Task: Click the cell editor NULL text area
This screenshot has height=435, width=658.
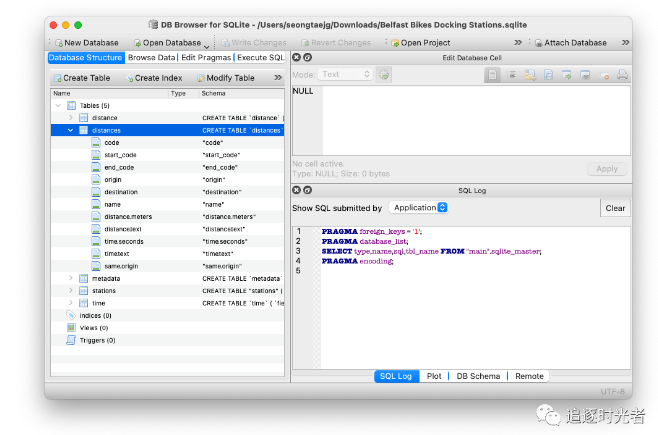Action: click(461, 121)
